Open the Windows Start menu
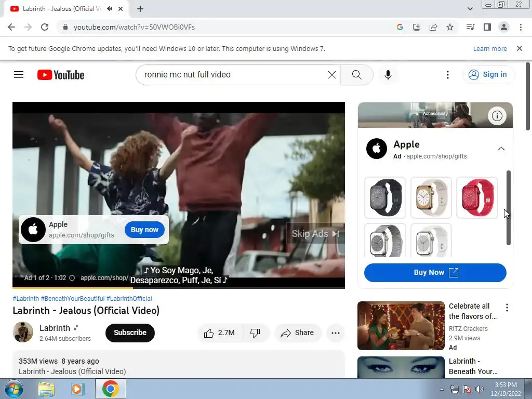The image size is (532, 399). [x=14, y=389]
